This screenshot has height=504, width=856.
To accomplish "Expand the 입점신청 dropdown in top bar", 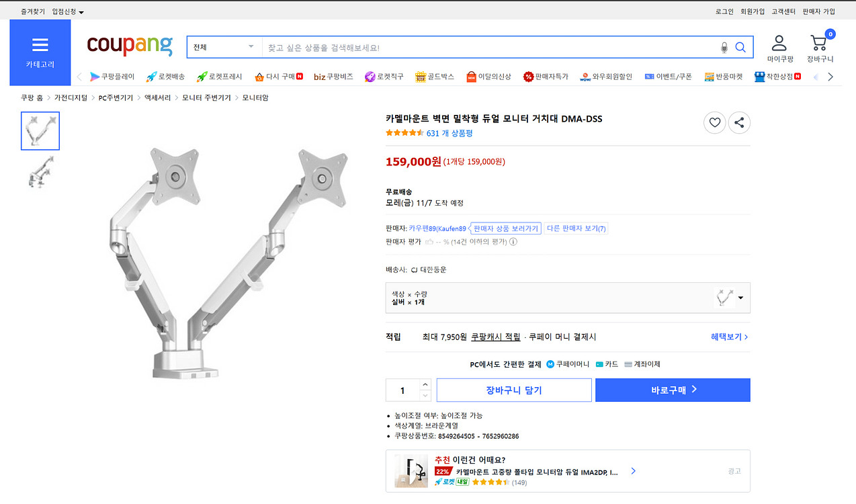I will pyautogui.click(x=68, y=12).
